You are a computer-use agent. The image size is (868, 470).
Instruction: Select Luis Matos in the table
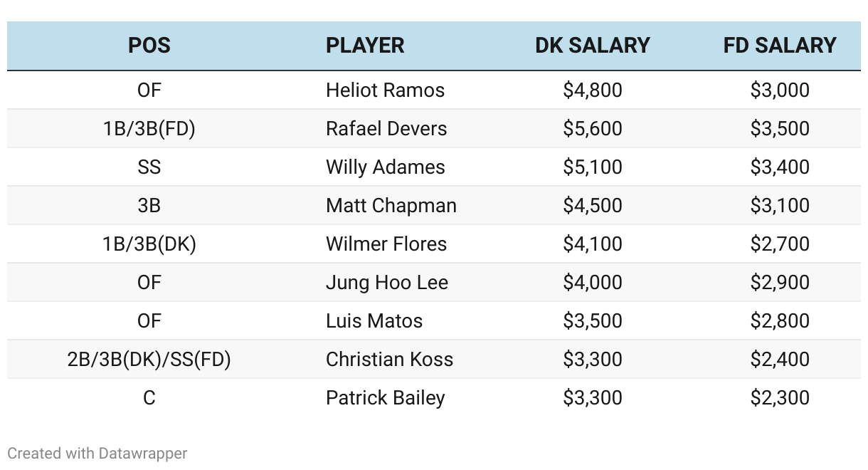(x=374, y=321)
